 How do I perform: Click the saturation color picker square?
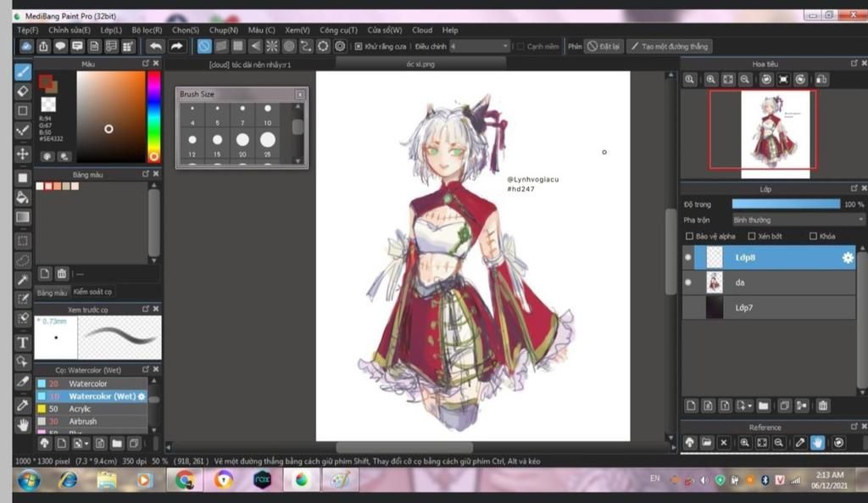pyautogui.click(x=111, y=116)
